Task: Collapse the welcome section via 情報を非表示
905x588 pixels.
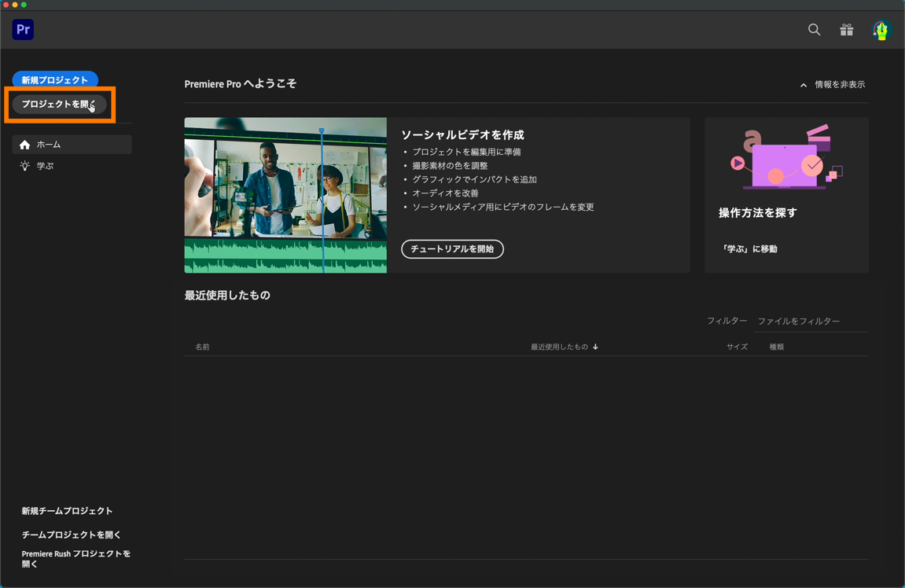Action: click(x=833, y=85)
